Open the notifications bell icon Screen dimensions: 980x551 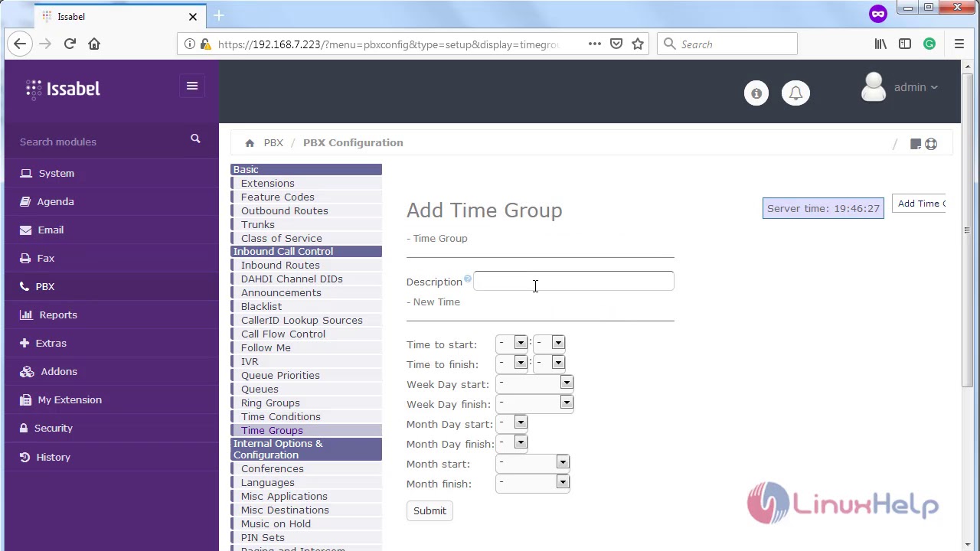[795, 93]
